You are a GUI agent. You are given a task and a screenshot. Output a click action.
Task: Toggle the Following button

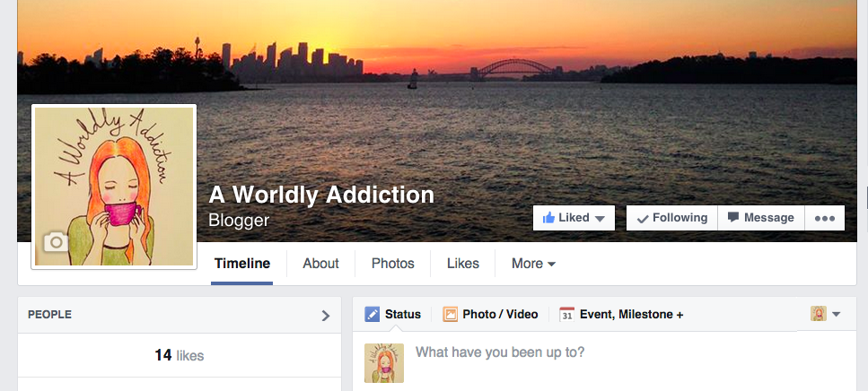672,218
